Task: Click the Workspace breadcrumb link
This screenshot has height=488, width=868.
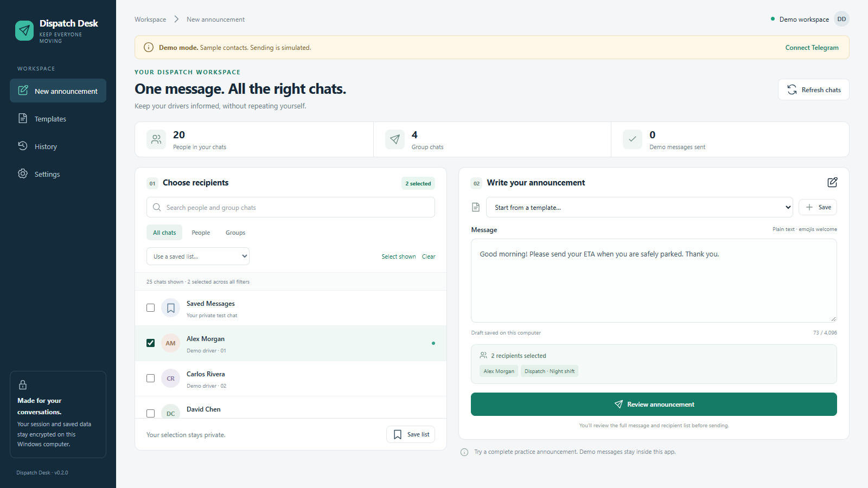Action: click(x=150, y=20)
